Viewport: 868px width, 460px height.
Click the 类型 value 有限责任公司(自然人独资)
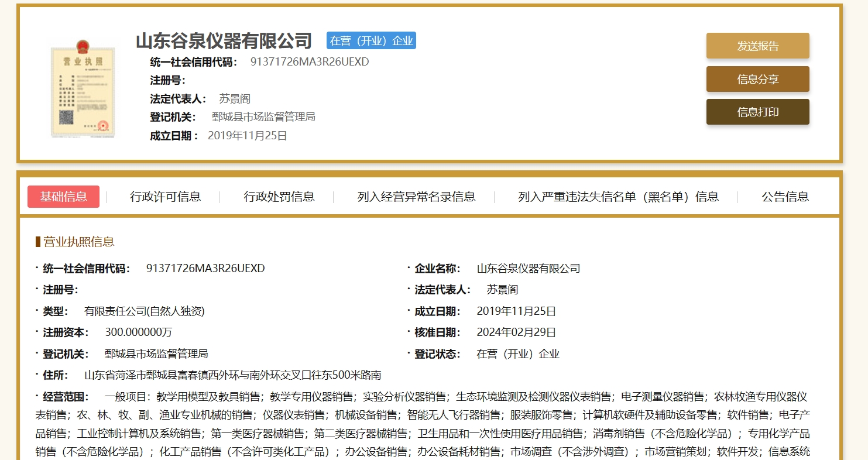coord(145,311)
